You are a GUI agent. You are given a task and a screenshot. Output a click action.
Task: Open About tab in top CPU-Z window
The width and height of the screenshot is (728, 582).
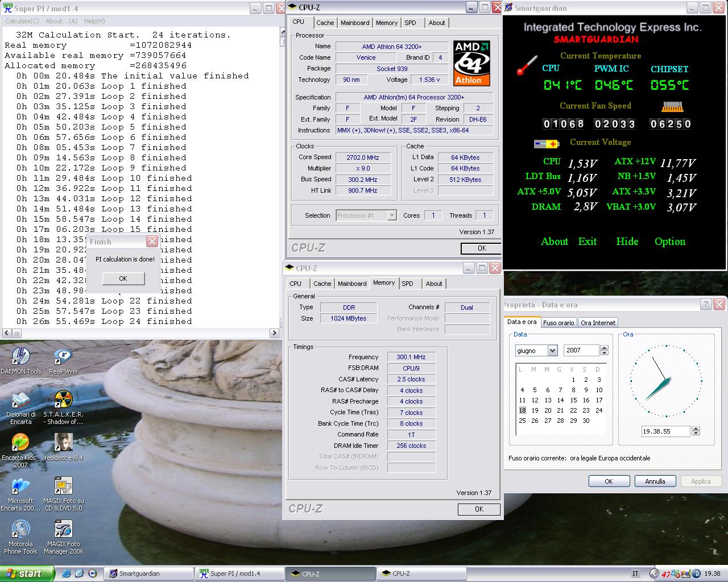[x=437, y=23]
